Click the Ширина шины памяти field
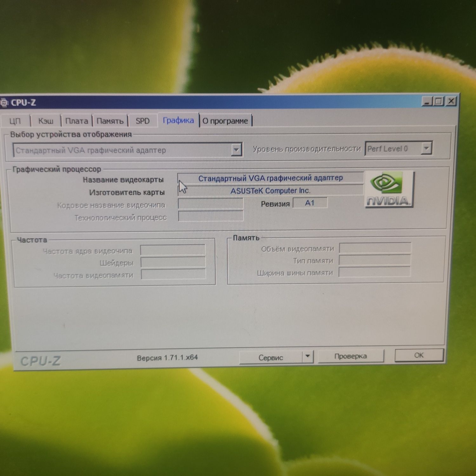The image size is (476, 476). click(374, 272)
